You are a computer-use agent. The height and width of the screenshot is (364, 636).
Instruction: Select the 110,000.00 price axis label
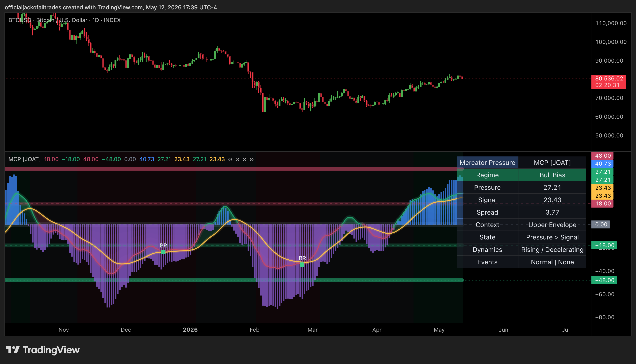pos(611,23)
